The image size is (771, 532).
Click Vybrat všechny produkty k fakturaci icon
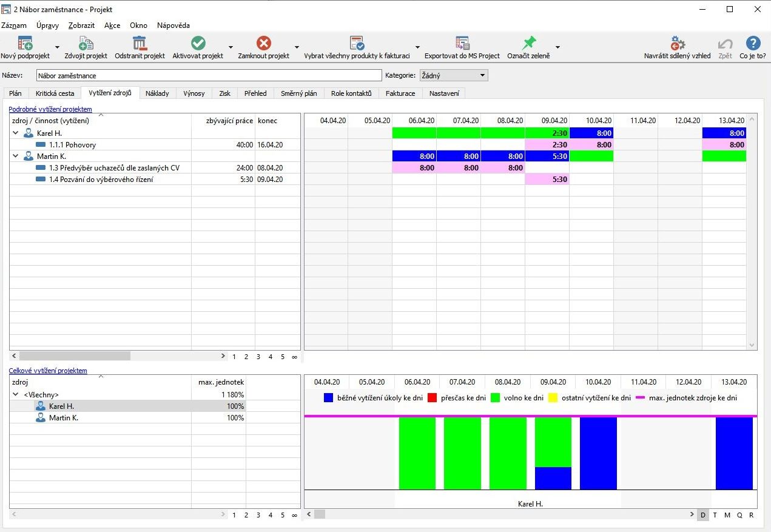(x=357, y=43)
